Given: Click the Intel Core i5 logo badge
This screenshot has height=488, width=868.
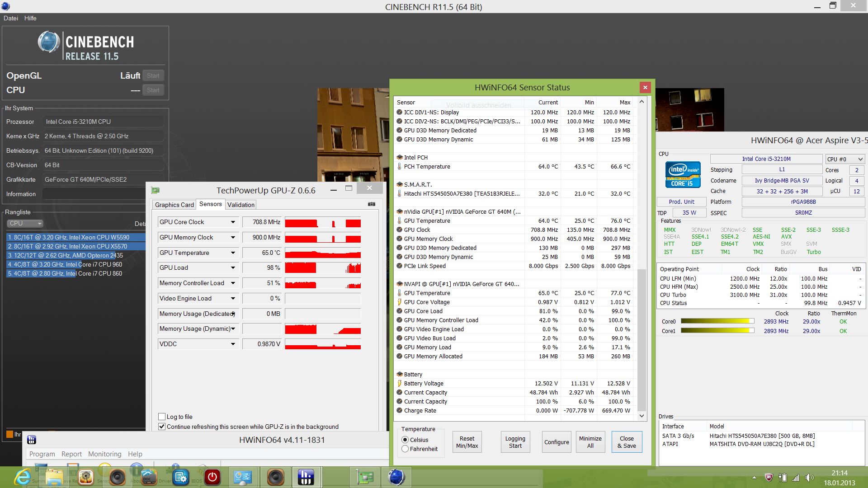Looking at the screenshot, I should point(683,174).
